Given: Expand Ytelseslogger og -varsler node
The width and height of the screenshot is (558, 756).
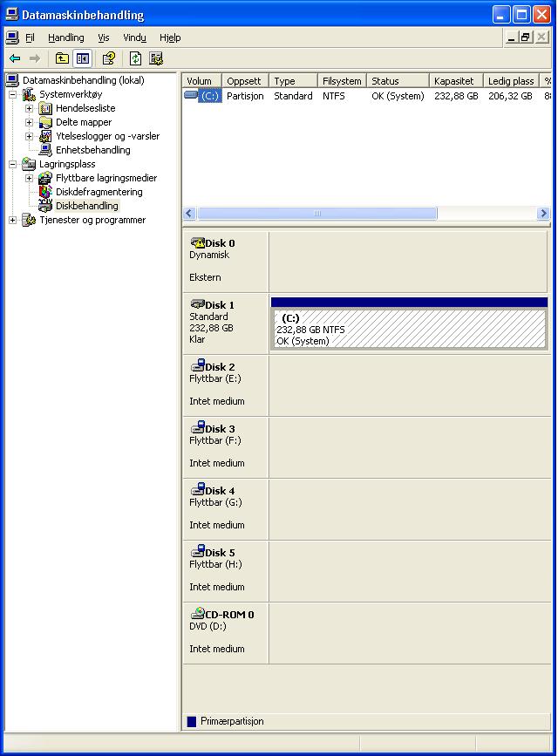Looking at the screenshot, I should [29, 136].
